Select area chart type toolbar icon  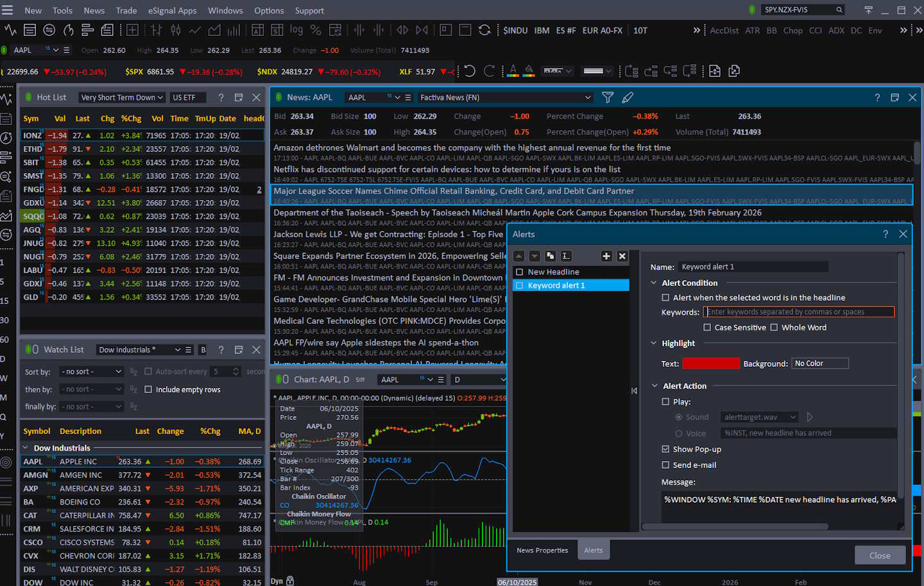click(x=214, y=30)
